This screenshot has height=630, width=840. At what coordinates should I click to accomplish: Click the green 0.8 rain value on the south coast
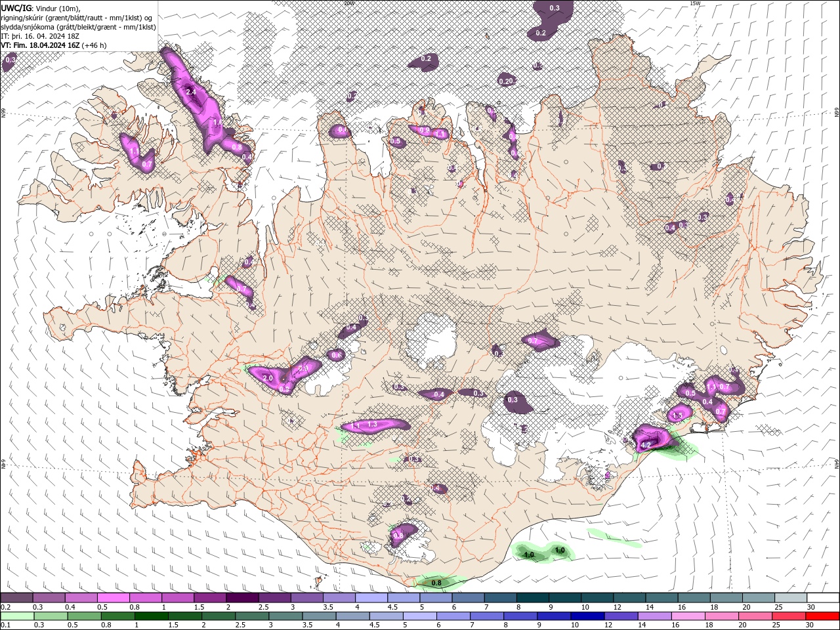point(436,582)
